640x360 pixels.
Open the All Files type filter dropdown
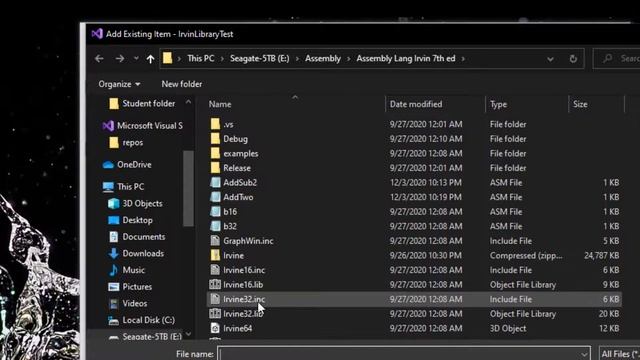pos(620,354)
